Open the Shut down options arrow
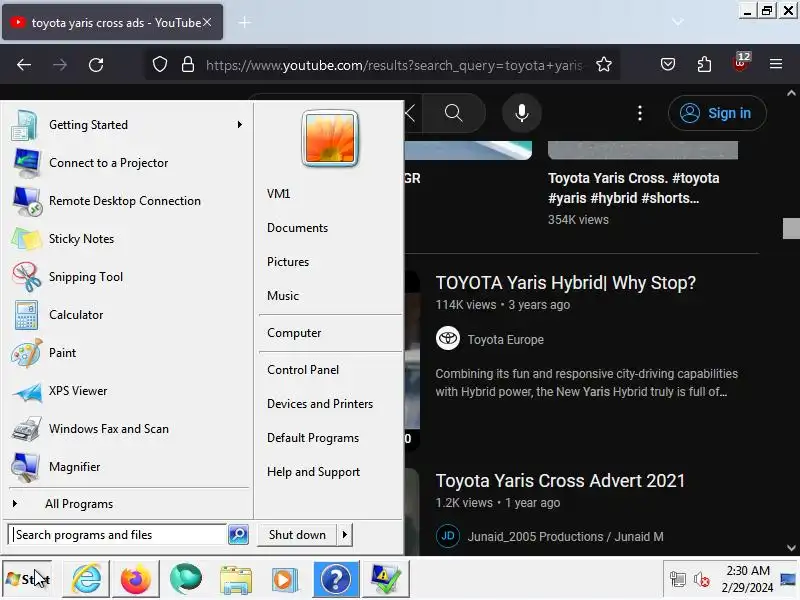The height and width of the screenshot is (600, 800). 344,535
